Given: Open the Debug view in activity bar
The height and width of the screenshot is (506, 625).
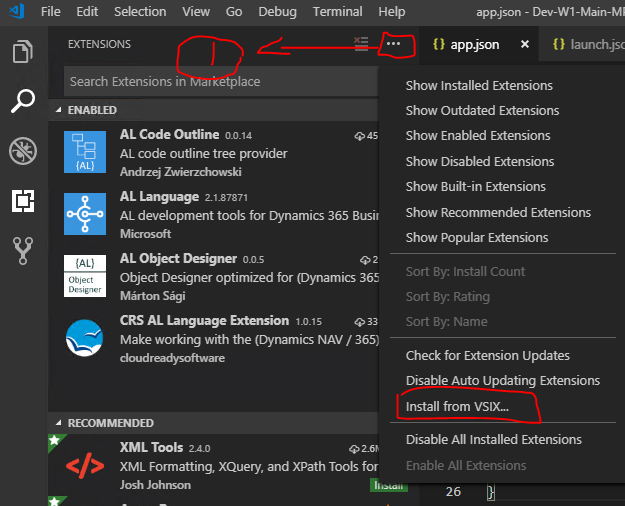Looking at the screenshot, I should [23, 151].
